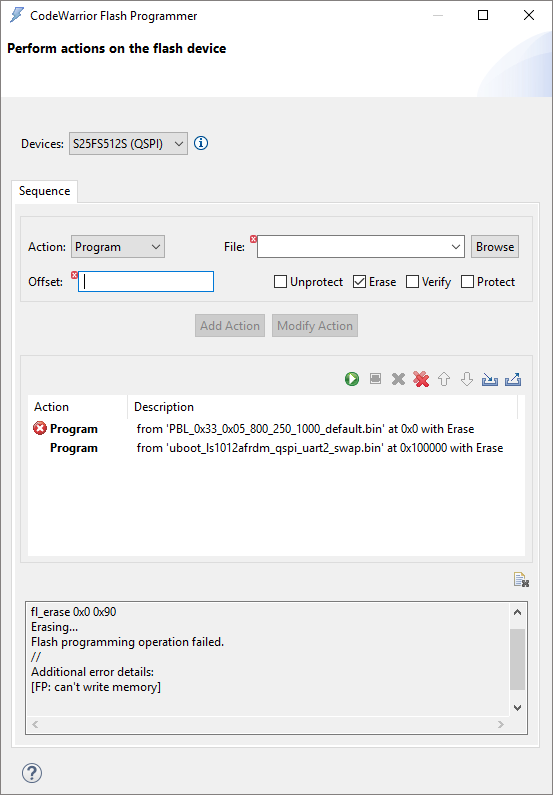The width and height of the screenshot is (553, 795).
Task: Click console scrollbar down arrow
Action: 518,708
